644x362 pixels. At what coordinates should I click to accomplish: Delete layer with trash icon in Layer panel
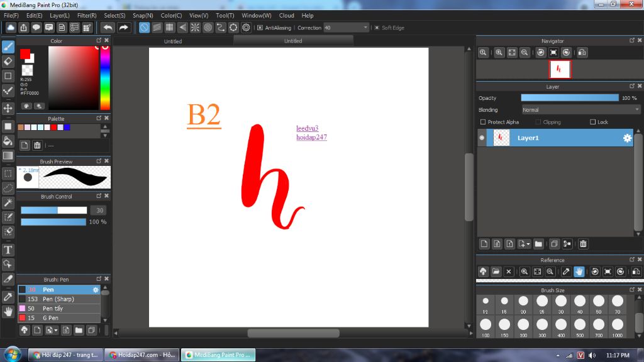(583, 244)
